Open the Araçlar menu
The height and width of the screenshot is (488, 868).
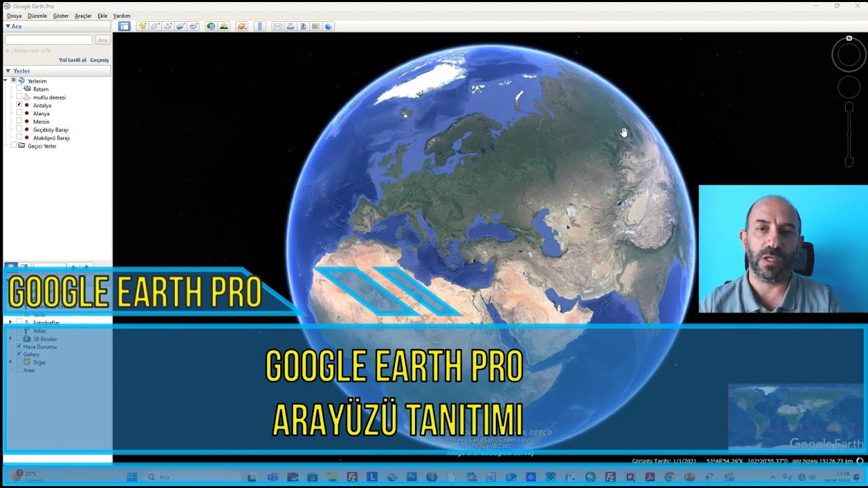click(83, 16)
